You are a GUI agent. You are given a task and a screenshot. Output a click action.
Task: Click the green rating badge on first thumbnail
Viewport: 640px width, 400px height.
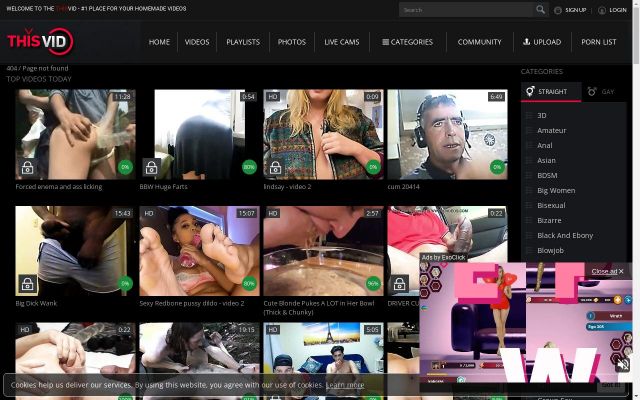coord(125,168)
